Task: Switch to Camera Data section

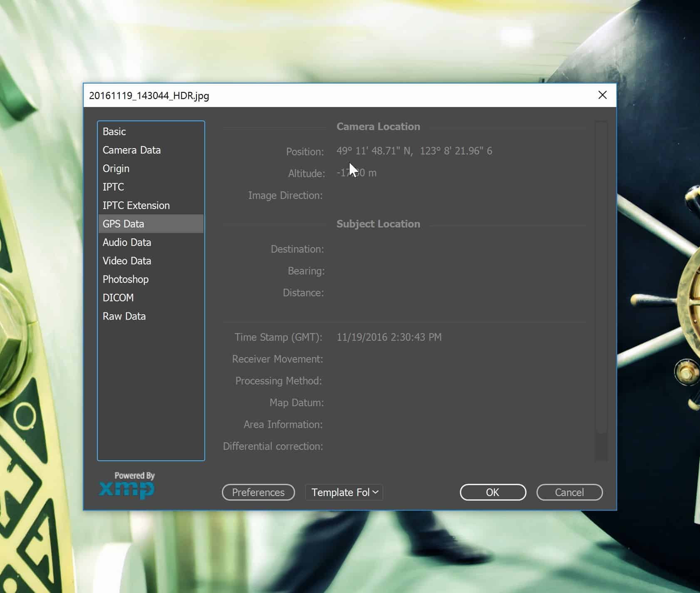Action: click(151, 150)
